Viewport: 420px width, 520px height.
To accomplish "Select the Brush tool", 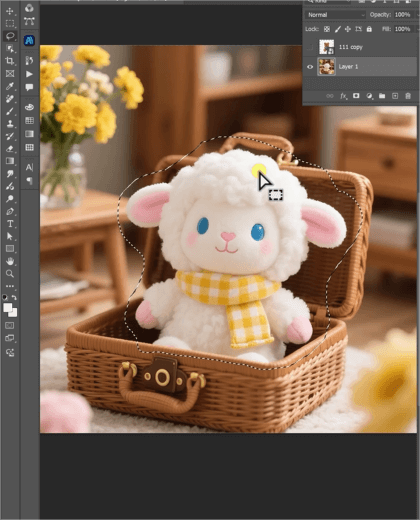I will [10, 111].
